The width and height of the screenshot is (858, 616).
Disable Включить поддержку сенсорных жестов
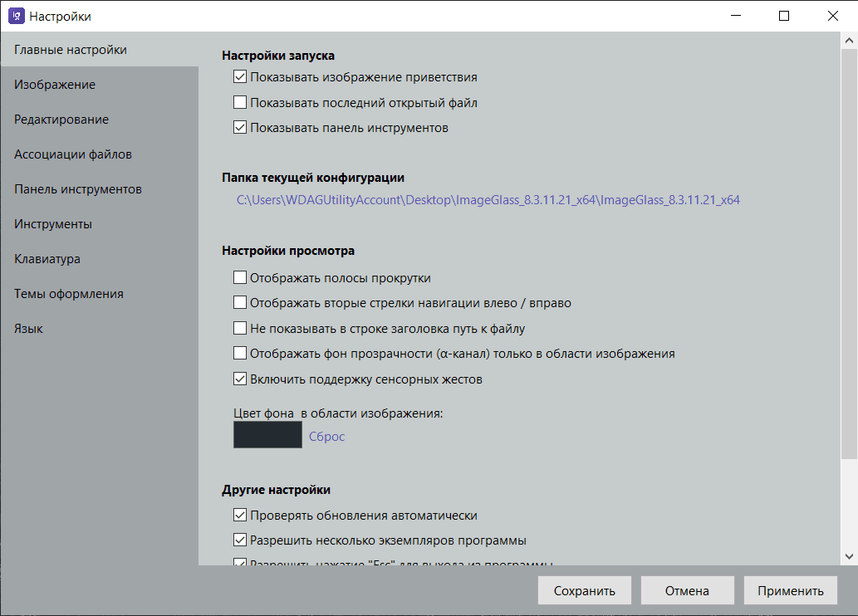pos(240,379)
